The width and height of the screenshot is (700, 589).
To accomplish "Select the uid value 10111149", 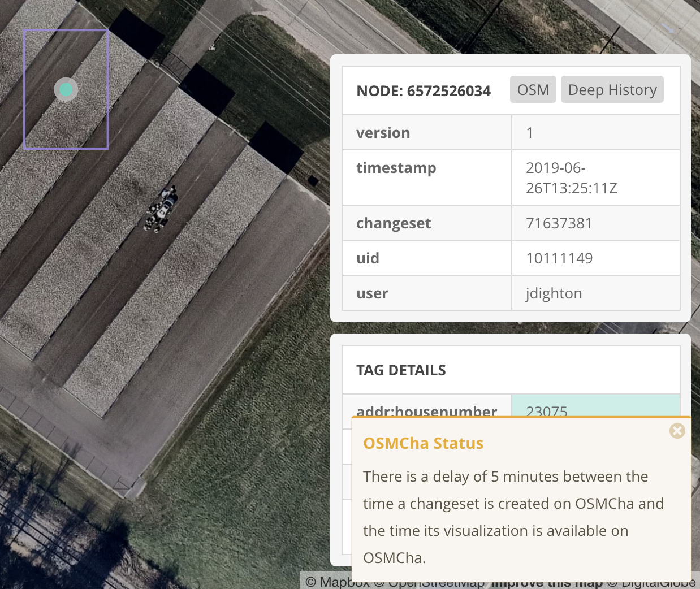I will point(559,258).
